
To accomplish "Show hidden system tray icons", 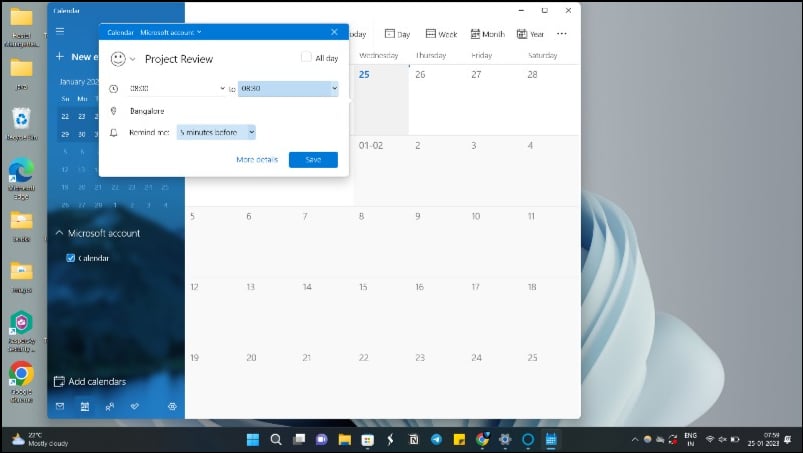I will 635,440.
